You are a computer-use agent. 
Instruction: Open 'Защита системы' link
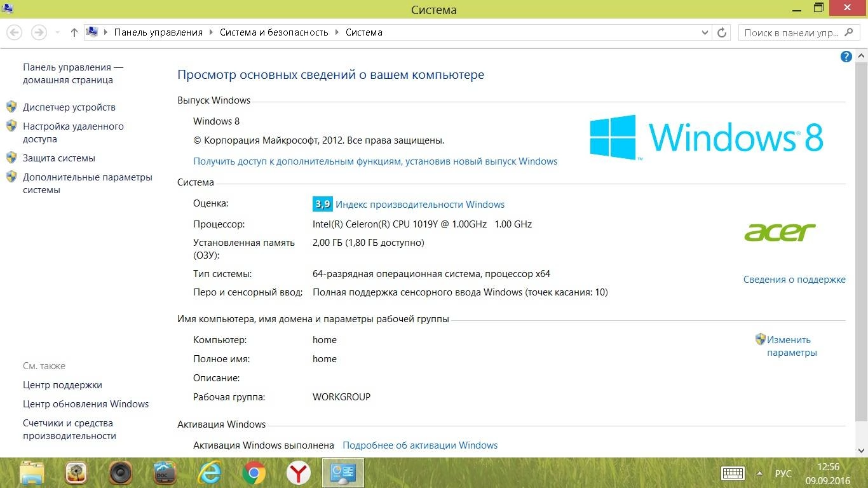click(59, 158)
